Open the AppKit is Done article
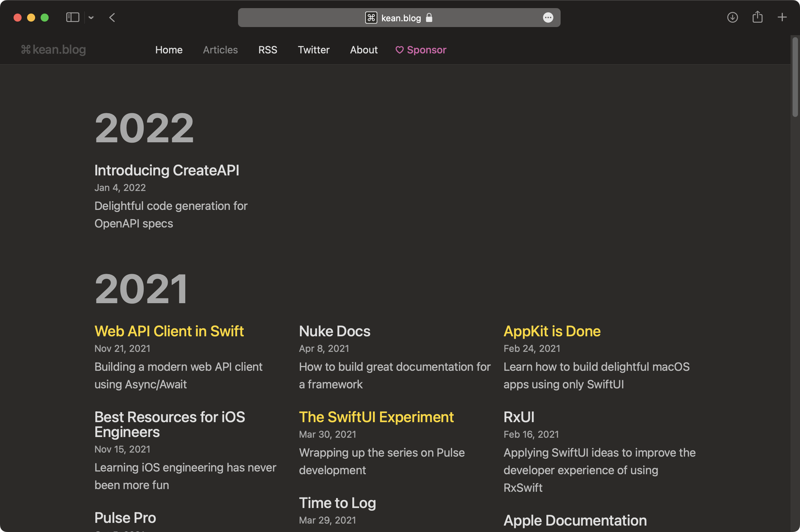Screen dimensions: 800x532 point(552,331)
